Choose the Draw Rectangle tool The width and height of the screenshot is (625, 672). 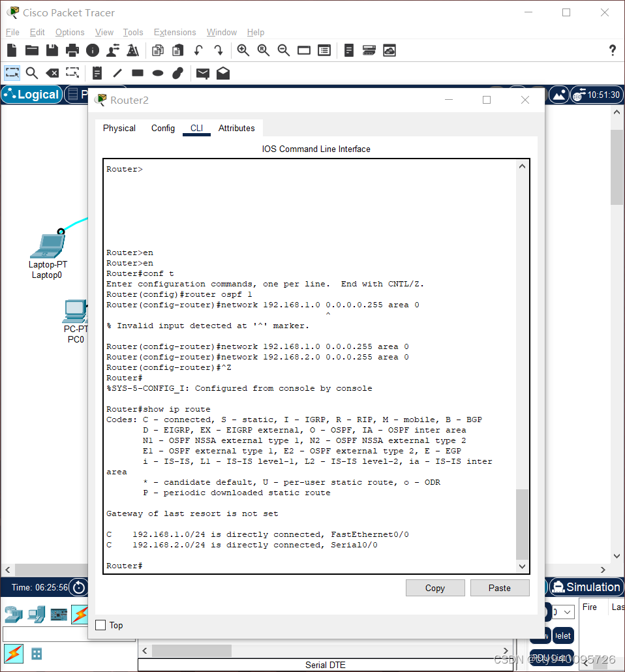point(138,73)
